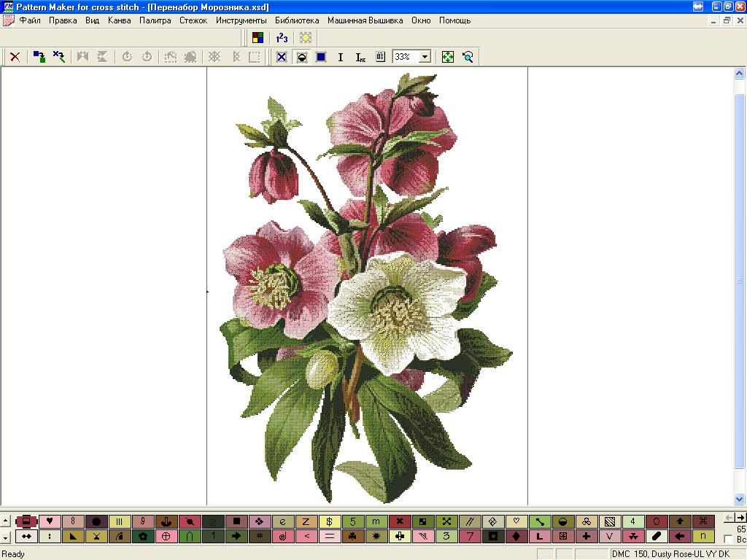Click the right arrow button beside palette

pyautogui.click(x=741, y=518)
